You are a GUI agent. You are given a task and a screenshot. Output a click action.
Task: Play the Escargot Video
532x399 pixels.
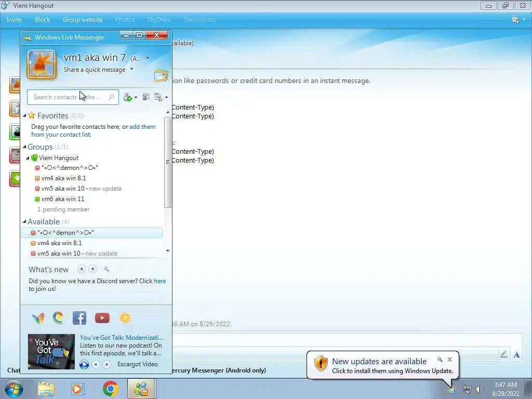[84, 364]
